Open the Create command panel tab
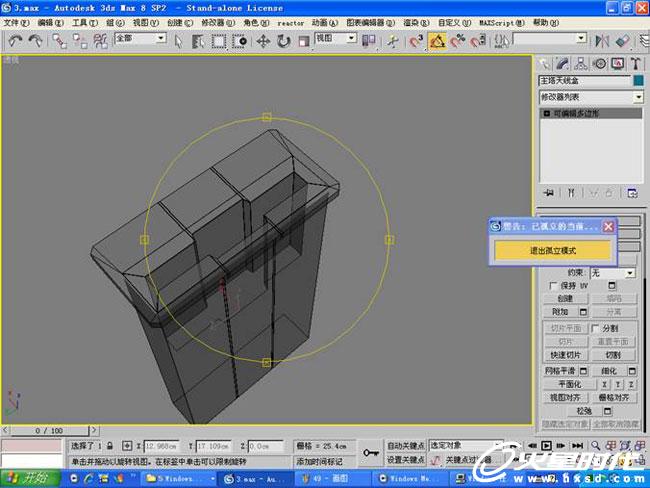The height and width of the screenshot is (488, 650). click(544, 64)
